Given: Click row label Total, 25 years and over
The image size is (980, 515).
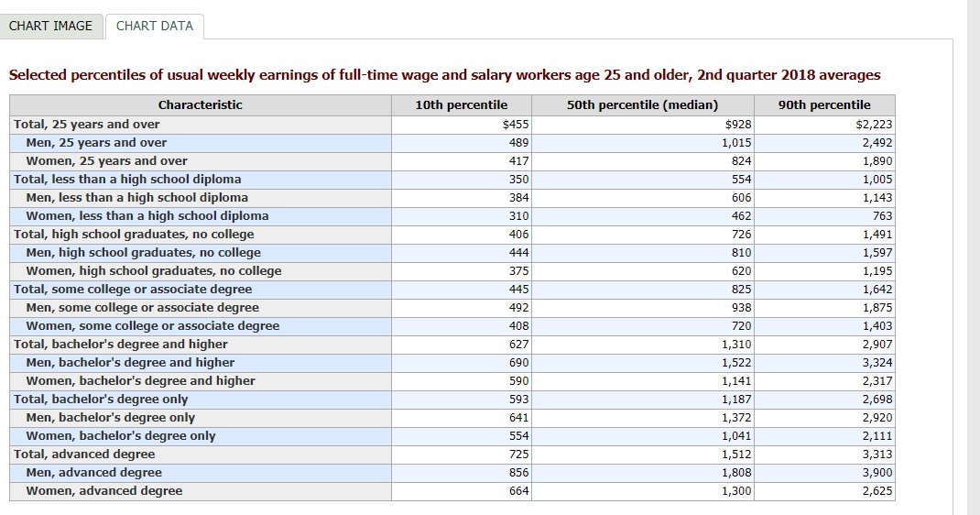Looking at the screenshot, I should pos(87,125).
